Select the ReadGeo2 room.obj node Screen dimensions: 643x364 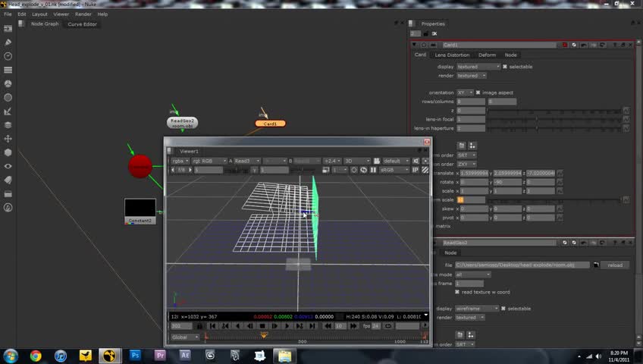pyautogui.click(x=182, y=123)
